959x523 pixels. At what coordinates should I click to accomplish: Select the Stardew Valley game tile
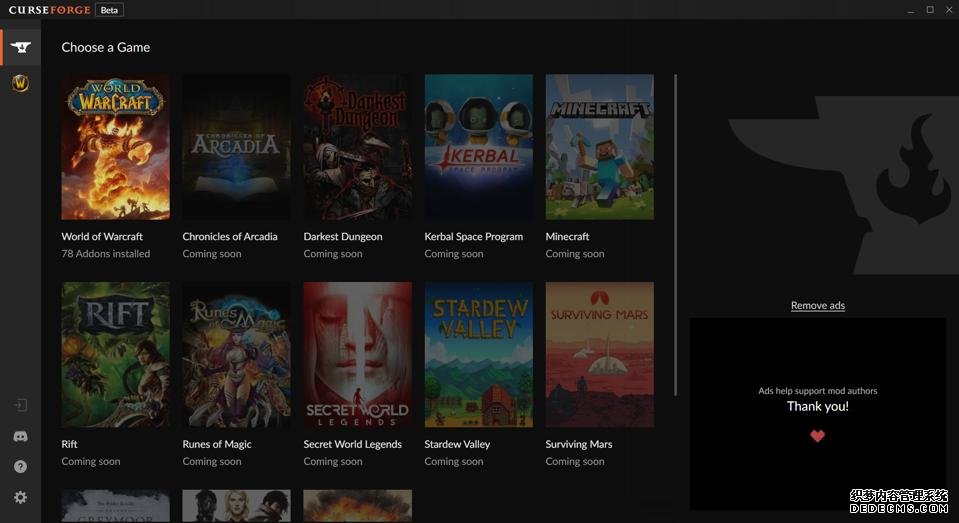pos(478,354)
